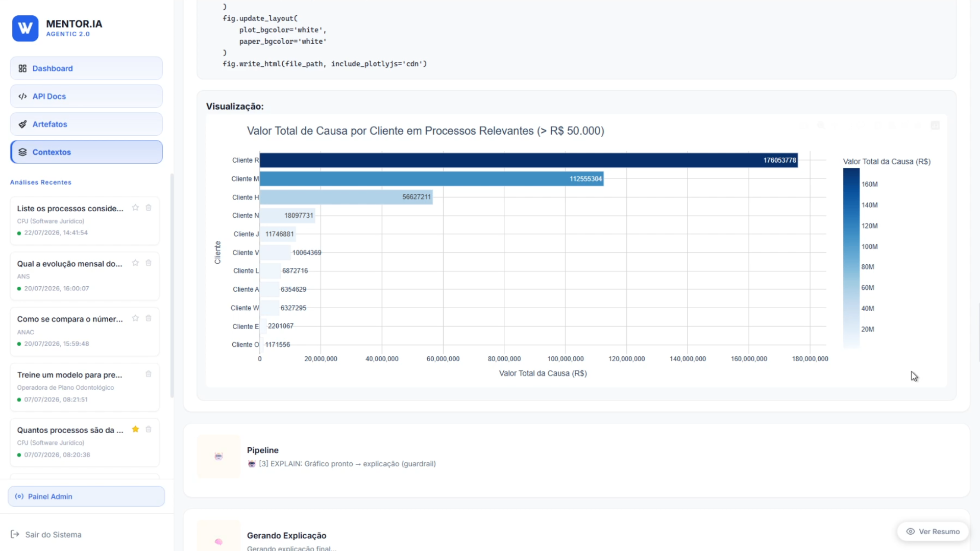Delete the 'Liste os processos conside...' analysis
The image size is (980, 551).
point(149,208)
